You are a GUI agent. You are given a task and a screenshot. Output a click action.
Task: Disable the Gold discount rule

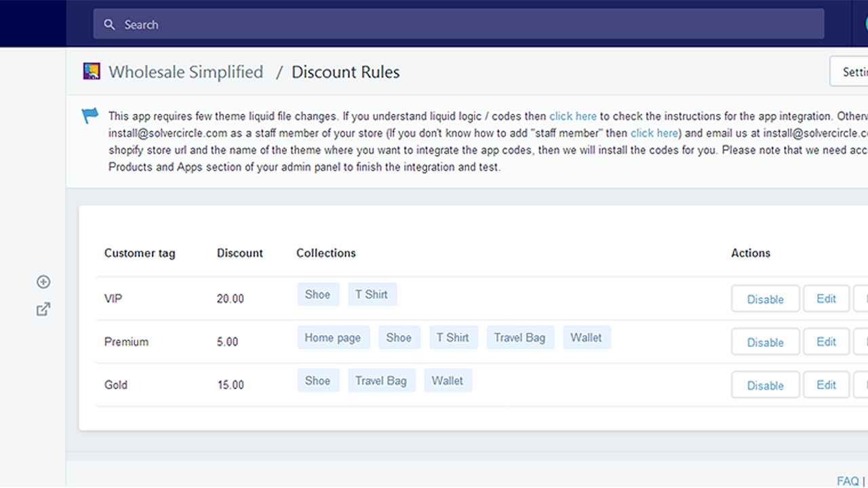765,384
